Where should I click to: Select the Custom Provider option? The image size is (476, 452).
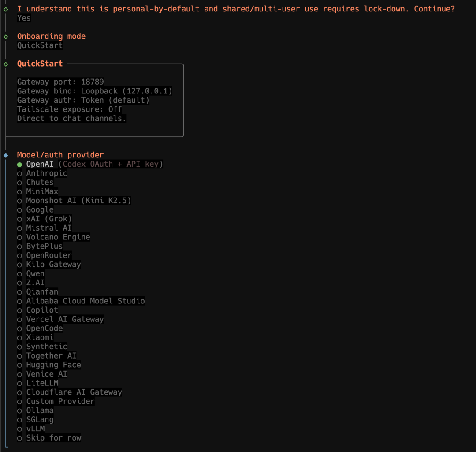(60, 401)
